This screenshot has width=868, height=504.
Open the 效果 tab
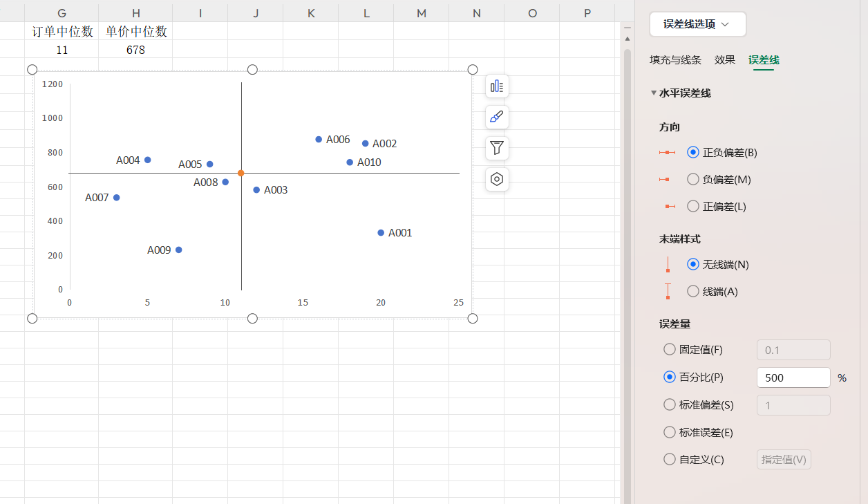[x=724, y=60]
